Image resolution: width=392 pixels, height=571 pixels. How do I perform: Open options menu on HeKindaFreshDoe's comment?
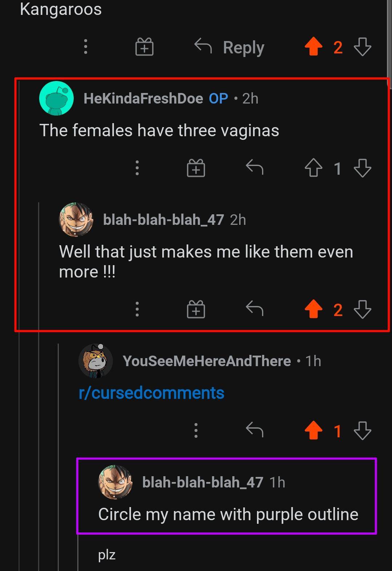137,168
